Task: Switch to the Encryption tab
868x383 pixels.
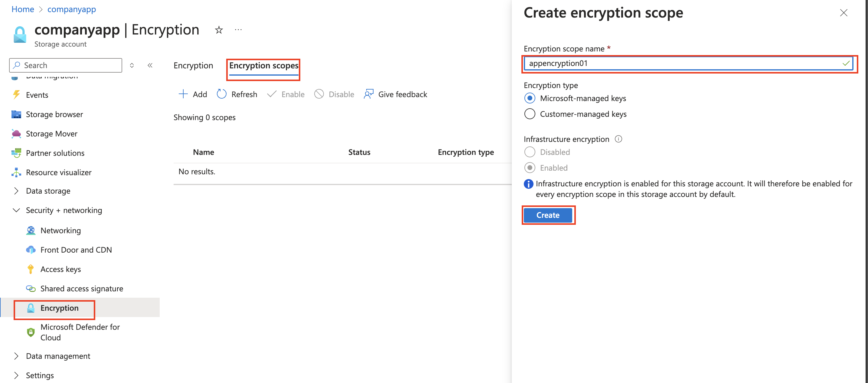Action: (194, 65)
